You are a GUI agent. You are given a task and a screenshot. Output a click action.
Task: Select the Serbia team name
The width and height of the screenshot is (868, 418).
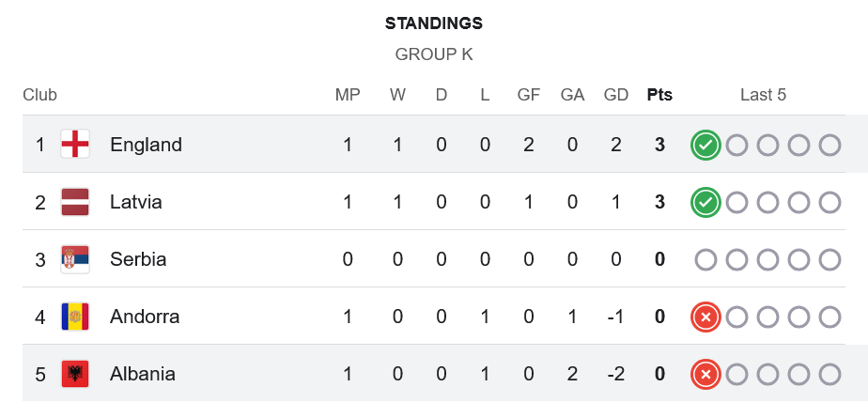click(x=138, y=259)
